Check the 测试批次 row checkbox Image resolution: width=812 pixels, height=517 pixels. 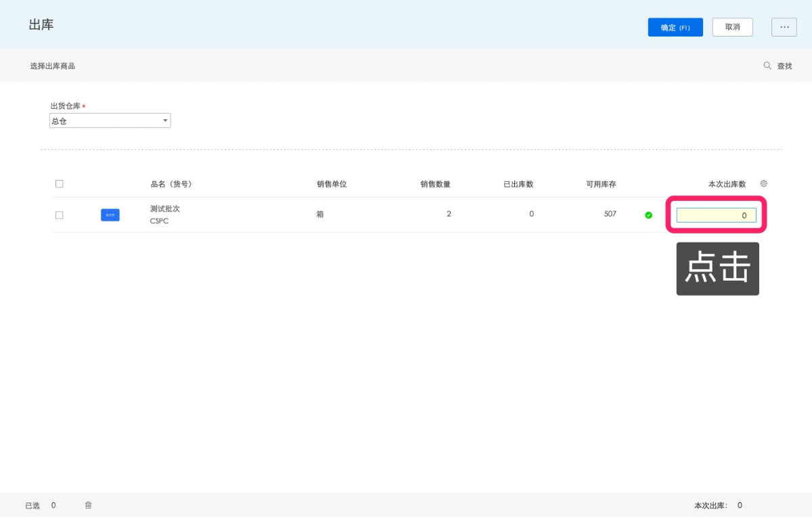click(x=60, y=215)
